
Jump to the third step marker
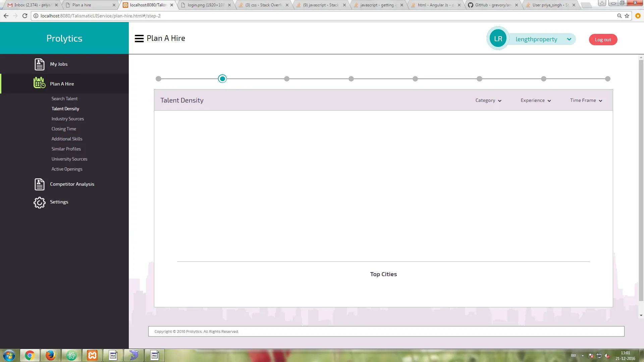tap(286, 79)
